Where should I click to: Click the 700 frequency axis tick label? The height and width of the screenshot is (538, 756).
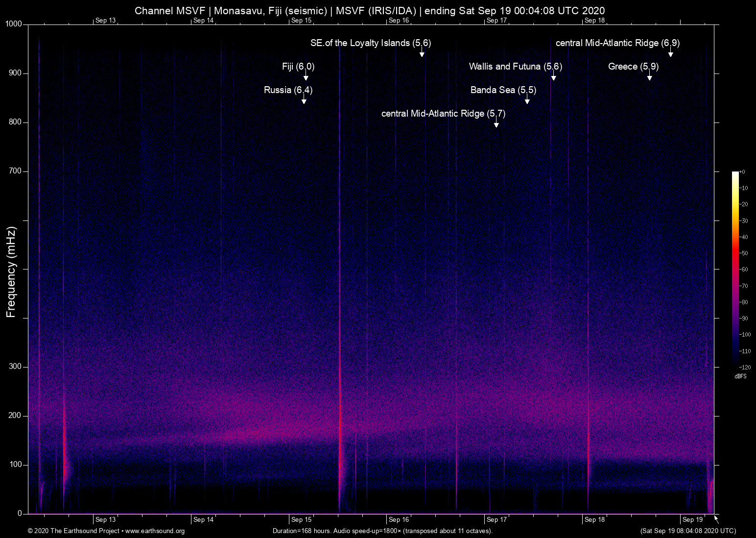pos(16,171)
